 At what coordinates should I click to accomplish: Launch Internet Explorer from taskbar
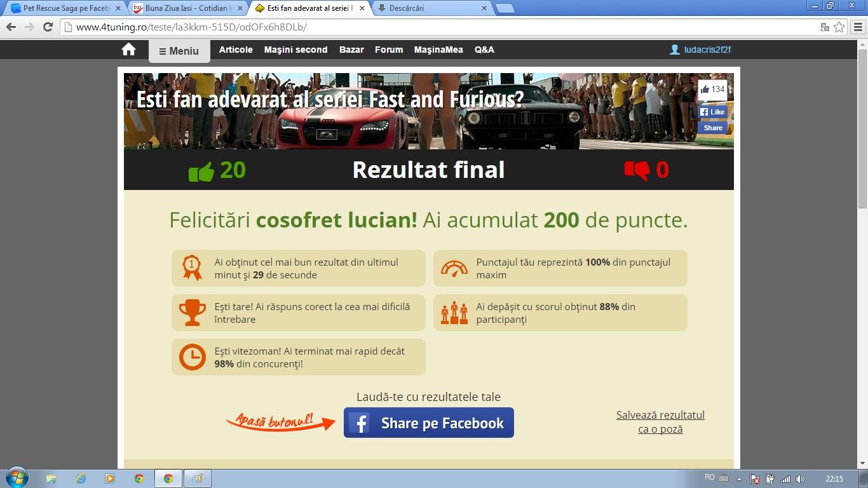tap(81, 478)
